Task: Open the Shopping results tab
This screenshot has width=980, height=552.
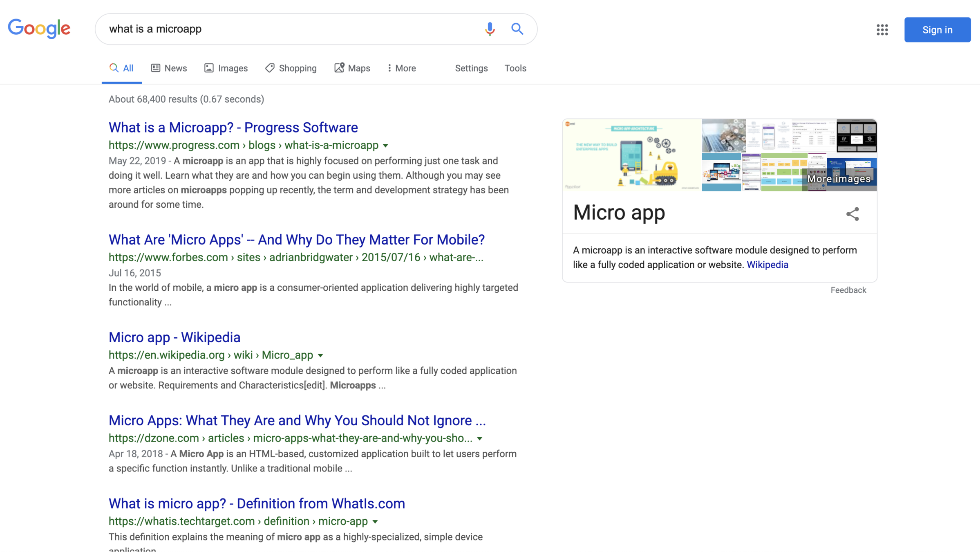Action: click(x=291, y=68)
